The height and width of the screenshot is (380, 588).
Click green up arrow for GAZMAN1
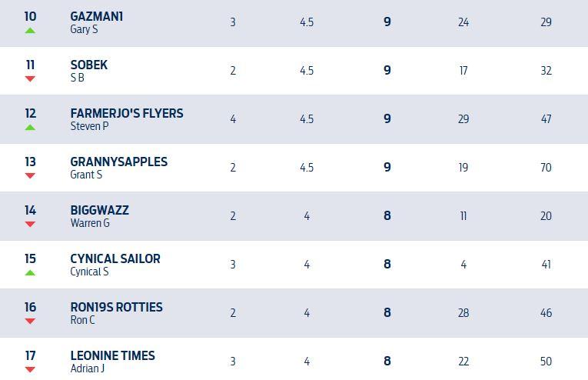[x=30, y=30]
